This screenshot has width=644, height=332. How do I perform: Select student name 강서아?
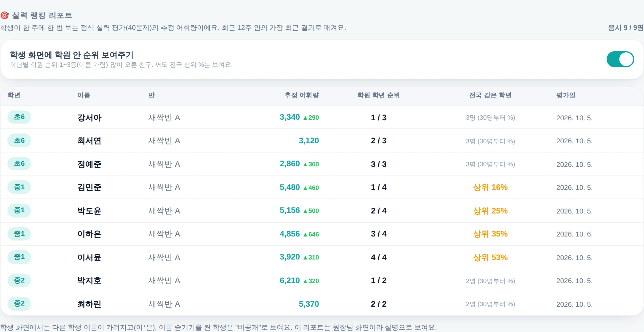click(89, 118)
